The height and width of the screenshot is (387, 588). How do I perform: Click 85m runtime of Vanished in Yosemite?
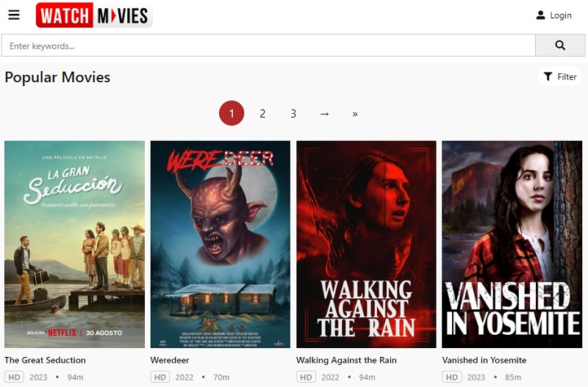coord(512,377)
